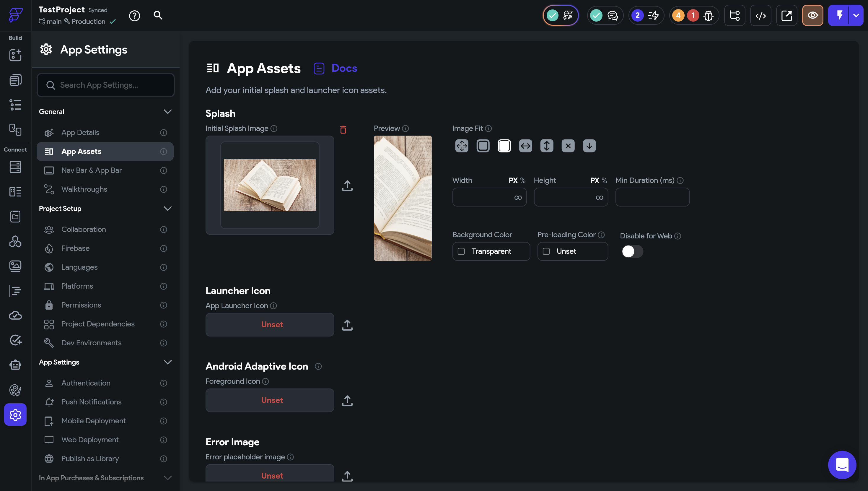868x491 pixels.
Task: Switch Height unit to percent
Action: 604,181
